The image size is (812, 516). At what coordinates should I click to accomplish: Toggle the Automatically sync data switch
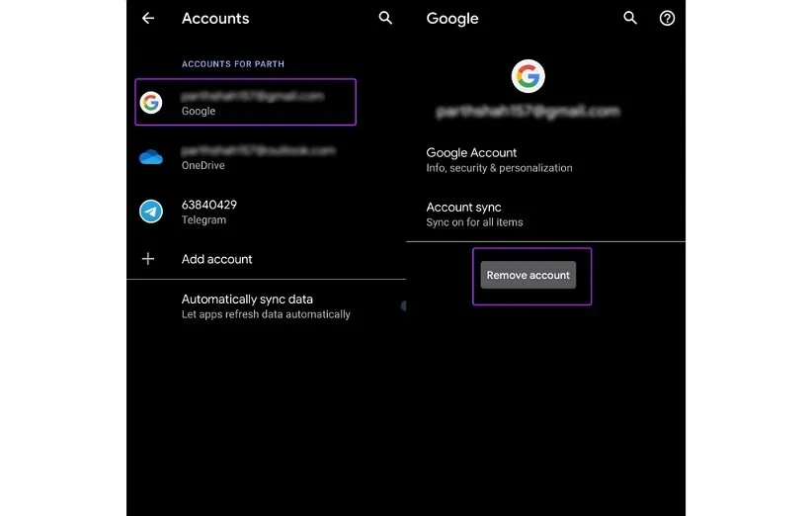point(402,306)
